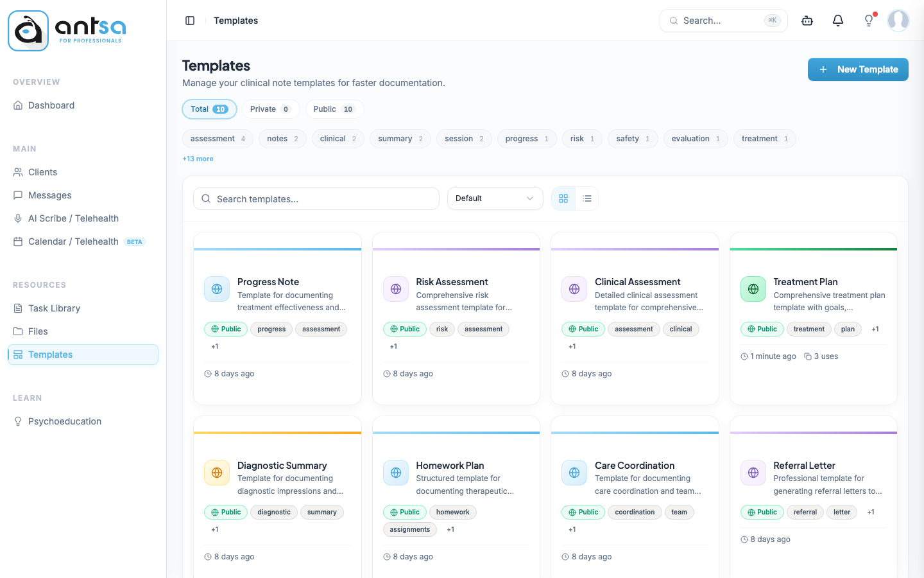
Task: Open AI Scribe / Telehealth page
Action: 83,218
